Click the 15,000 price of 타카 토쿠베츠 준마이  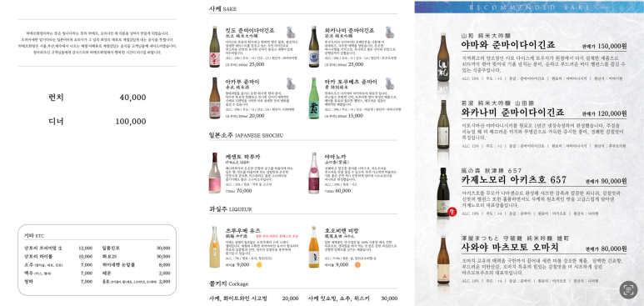click(x=355, y=116)
